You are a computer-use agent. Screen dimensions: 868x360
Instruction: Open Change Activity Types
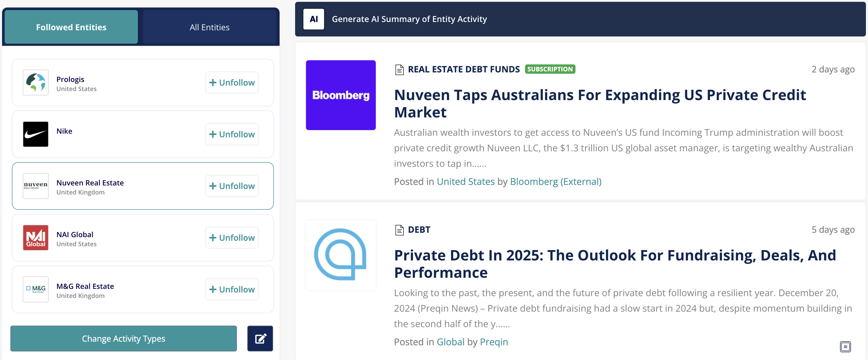coord(123,339)
